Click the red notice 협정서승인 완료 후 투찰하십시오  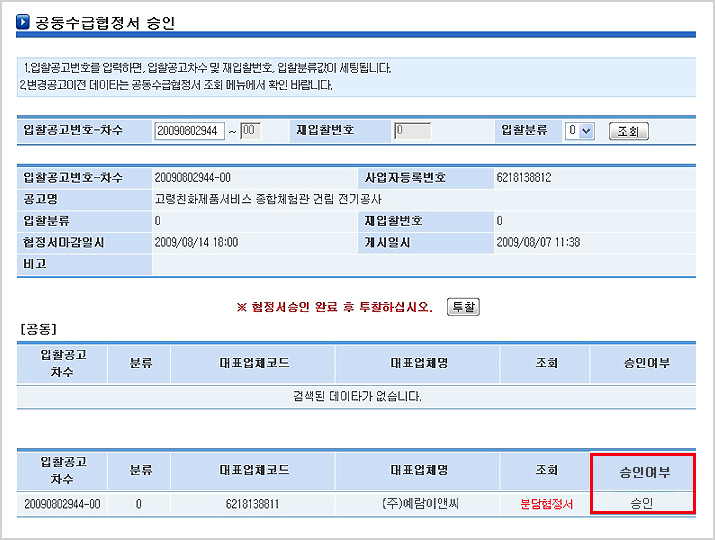[334, 307]
